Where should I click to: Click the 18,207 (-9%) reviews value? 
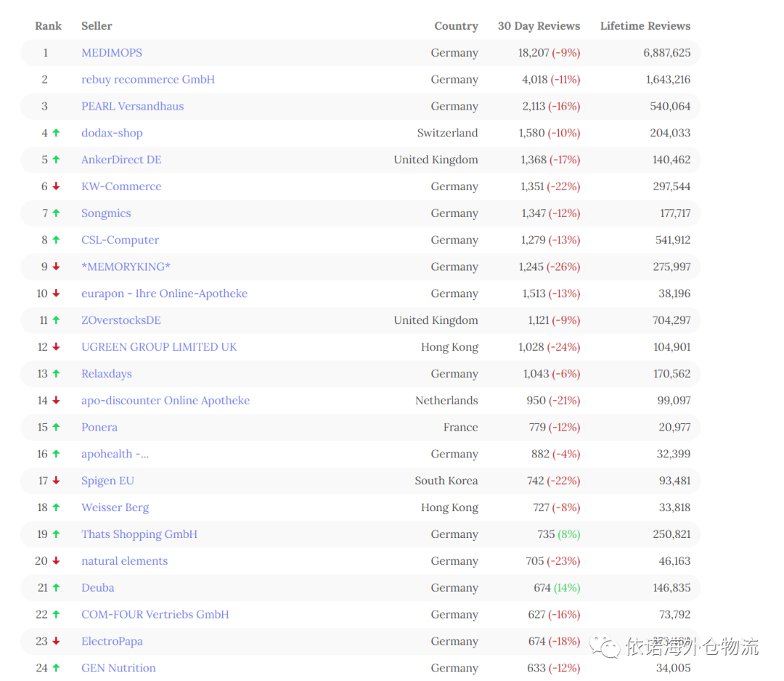click(x=549, y=53)
